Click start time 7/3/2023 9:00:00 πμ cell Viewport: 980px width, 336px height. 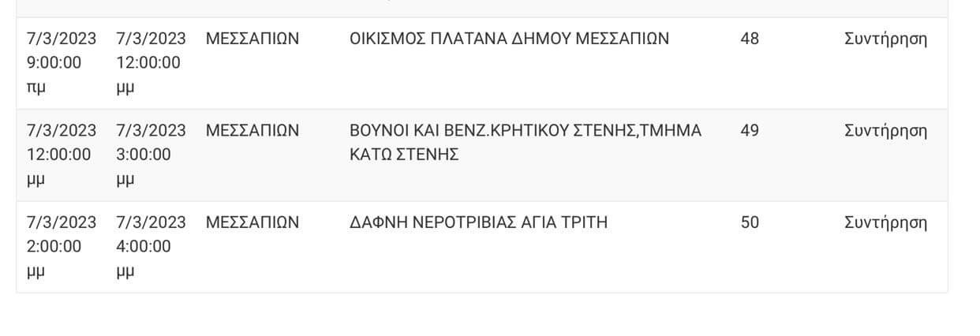(62, 63)
